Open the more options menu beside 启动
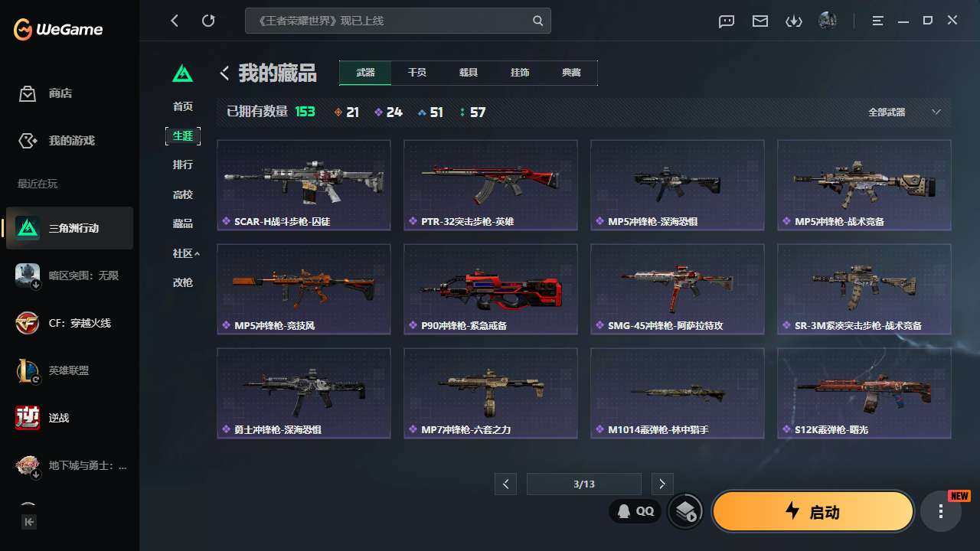980x551 pixels. pos(940,511)
